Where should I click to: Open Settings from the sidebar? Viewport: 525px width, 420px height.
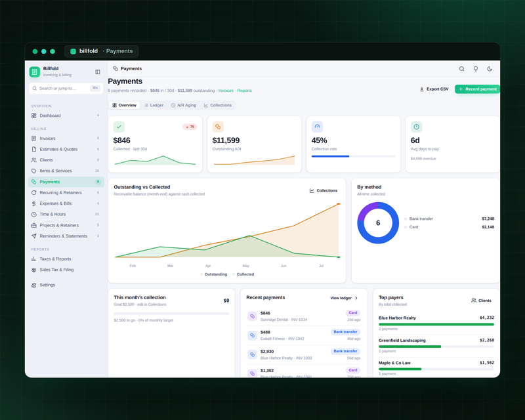coord(66,285)
